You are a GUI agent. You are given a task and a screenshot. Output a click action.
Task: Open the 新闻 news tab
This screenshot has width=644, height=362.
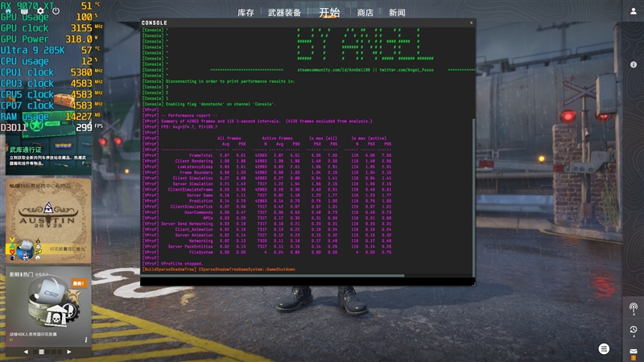tap(397, 13)
